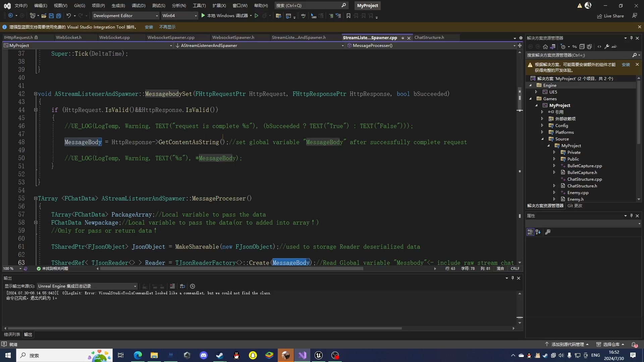Click pending changes filter clock icon
The image size is (644, 362).
(563, 47)
